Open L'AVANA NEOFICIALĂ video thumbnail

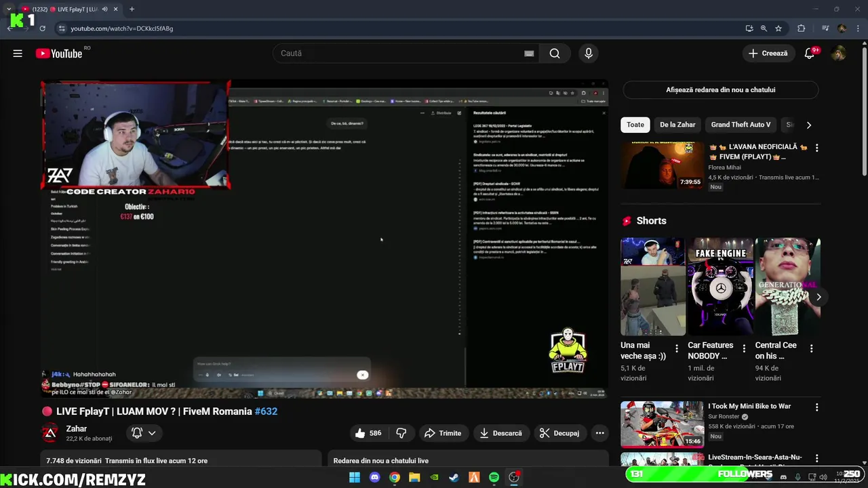(662, 166)
